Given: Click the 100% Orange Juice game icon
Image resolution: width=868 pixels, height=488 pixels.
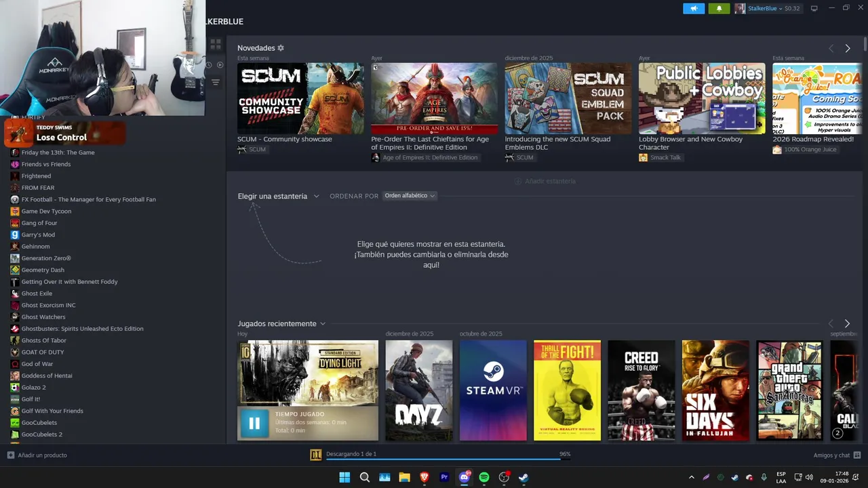Looking at the screenshot, I should [x=777, y=149].
